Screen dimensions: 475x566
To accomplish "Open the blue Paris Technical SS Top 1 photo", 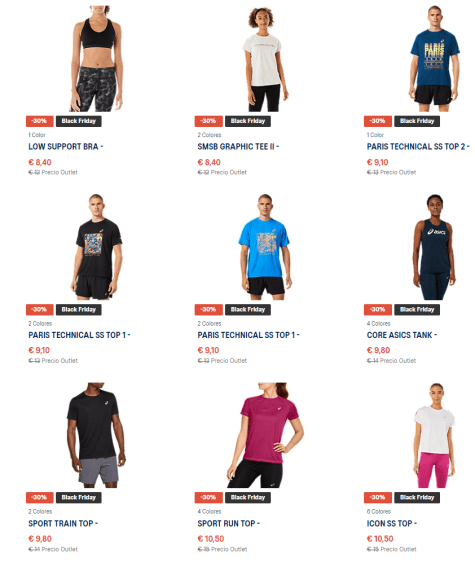I will click(x=265, y=247).
